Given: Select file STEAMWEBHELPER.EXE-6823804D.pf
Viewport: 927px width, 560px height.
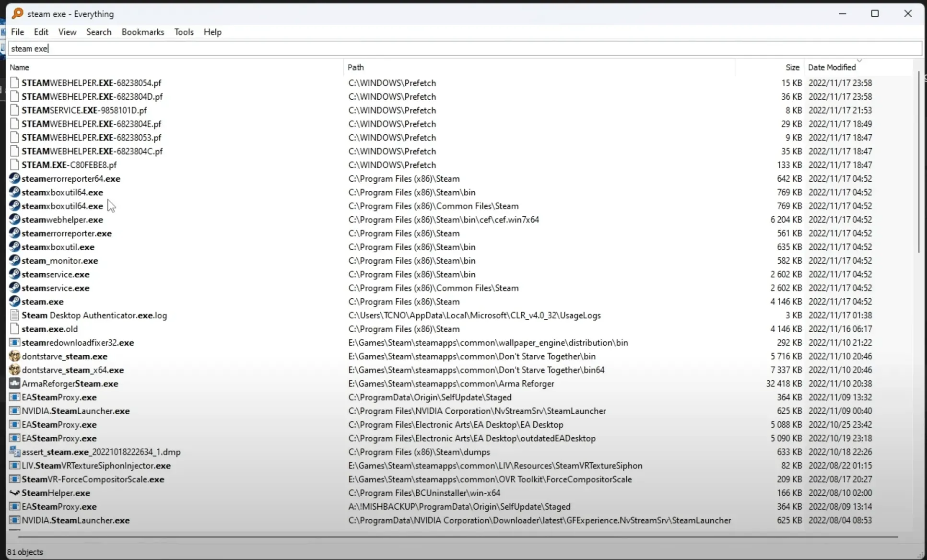Looking at the screenshot, I should pos(92,96).
